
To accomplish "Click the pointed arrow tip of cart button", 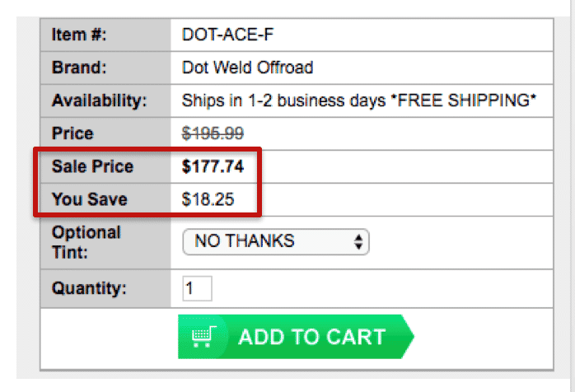I will coord(408,337).
